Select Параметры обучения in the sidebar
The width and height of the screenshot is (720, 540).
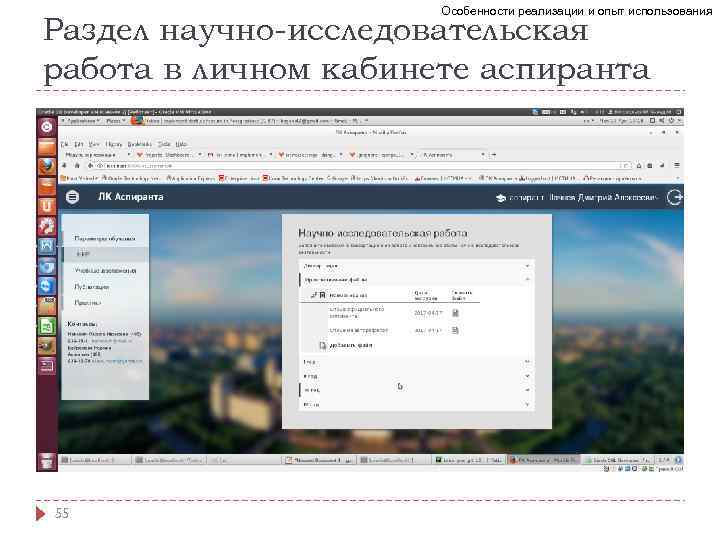[105, 238]
